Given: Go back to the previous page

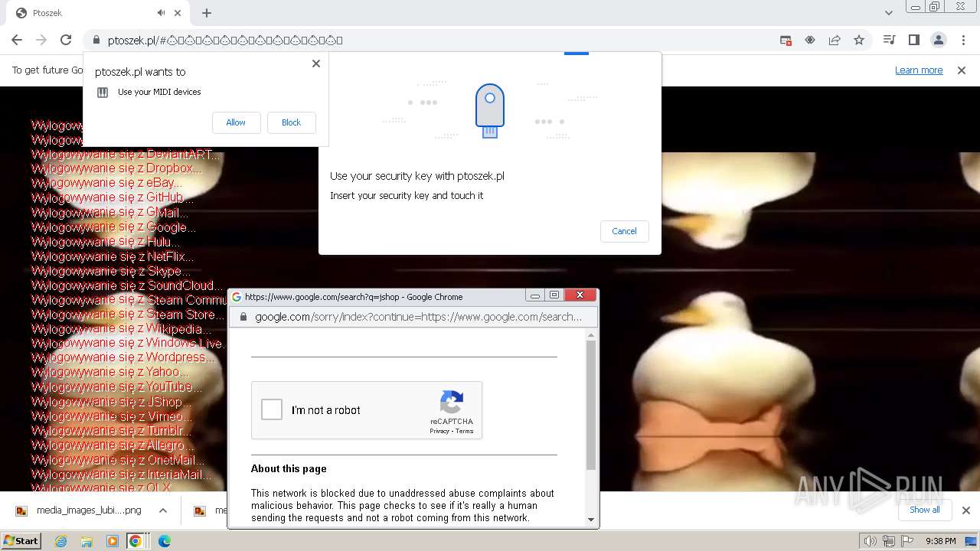Looking at the screenshot, I should 17,40.
